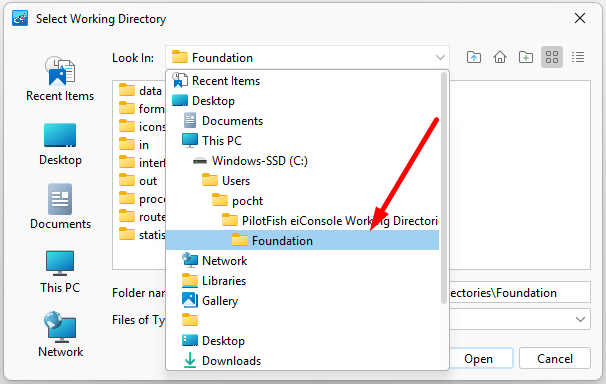The height and width of the screenshot is (384, 606).
Task: Choose top Desktop entry in dropdown list
Action: tap(303, 101)
